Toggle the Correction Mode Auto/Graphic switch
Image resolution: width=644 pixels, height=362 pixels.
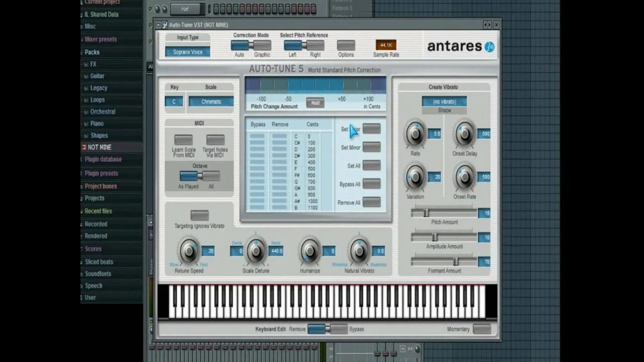[250, 45]
